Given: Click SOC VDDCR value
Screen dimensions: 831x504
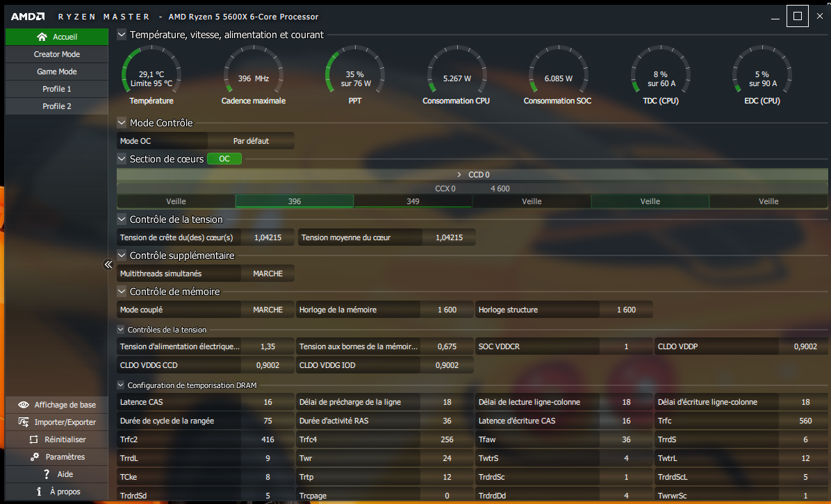Looking at the screenshot, I should click(626, 346).
